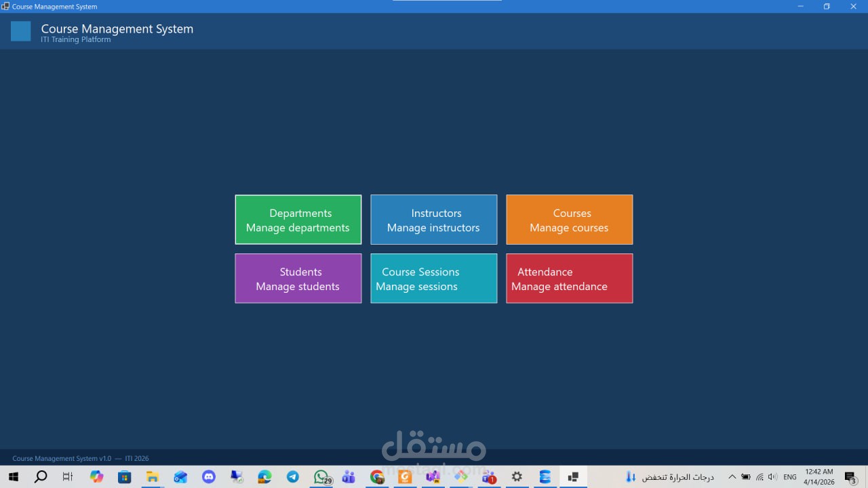Switch keyboard language via the ENG indicator
868x488 pixels.
click(789, 476)
